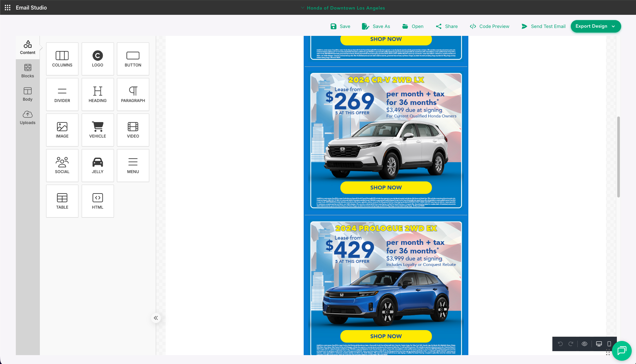Undo the last edit
Image resolution: width=636 pixels, height=364 pixels.
point(560,344)
